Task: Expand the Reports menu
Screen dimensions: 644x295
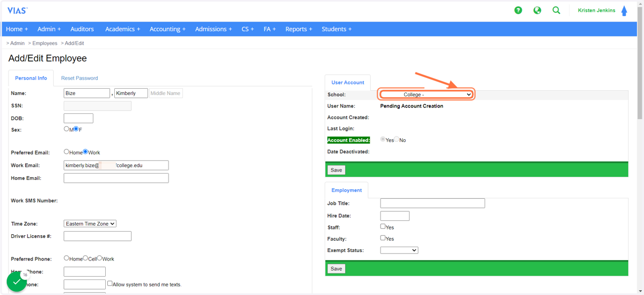Action: point(299,29)
